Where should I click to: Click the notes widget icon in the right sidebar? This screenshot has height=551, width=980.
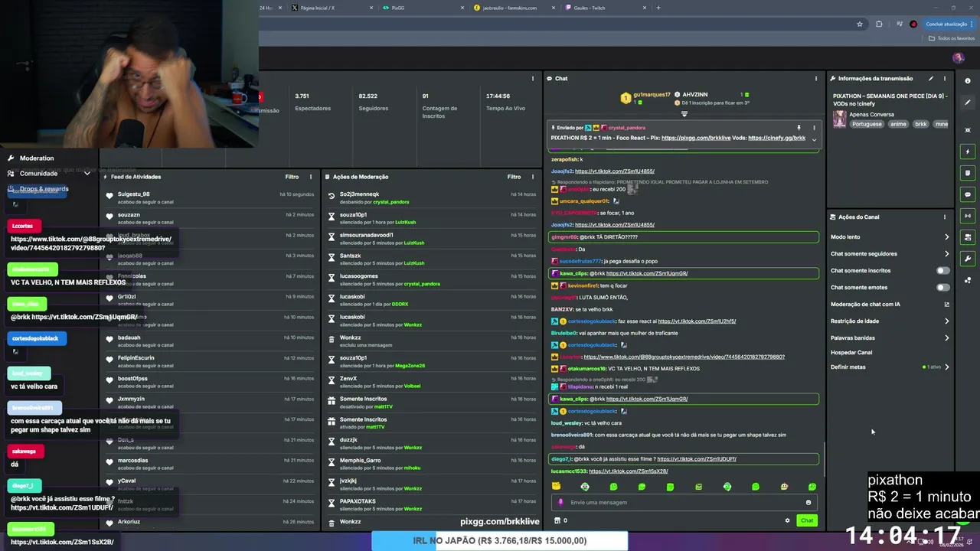pyautogui.click(x=968, y=173)
